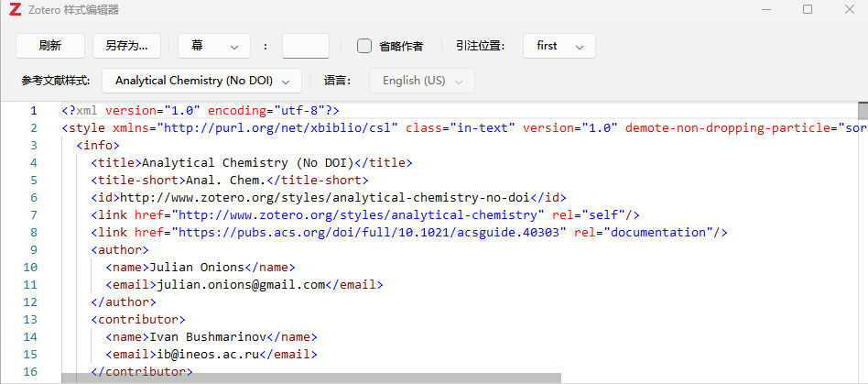868x384 pixels.
Task: Expand the 引注位置 dropdown showing first
Action: coord(559,46)
